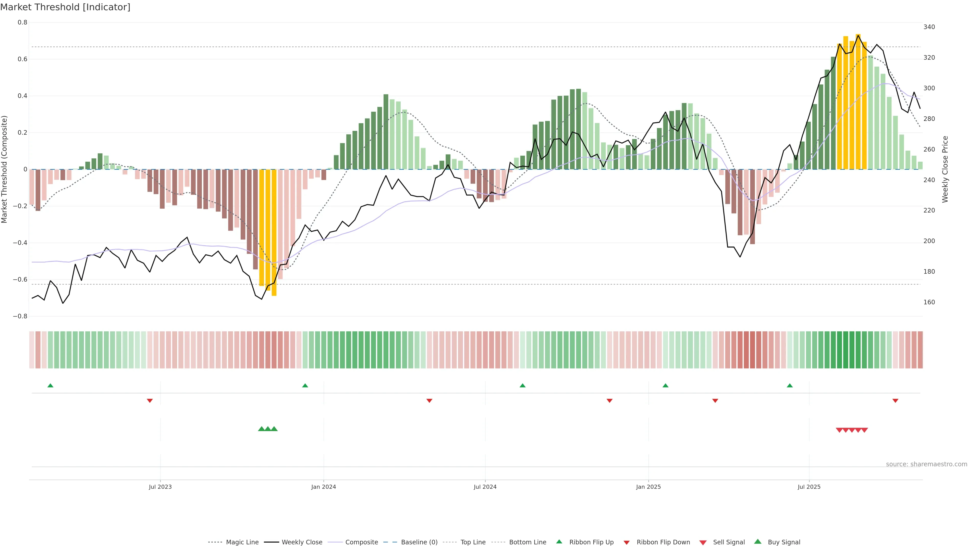Click the Market Threshold [Indicator] chart title
The image size is (980, 551).
tap(65, 7)
